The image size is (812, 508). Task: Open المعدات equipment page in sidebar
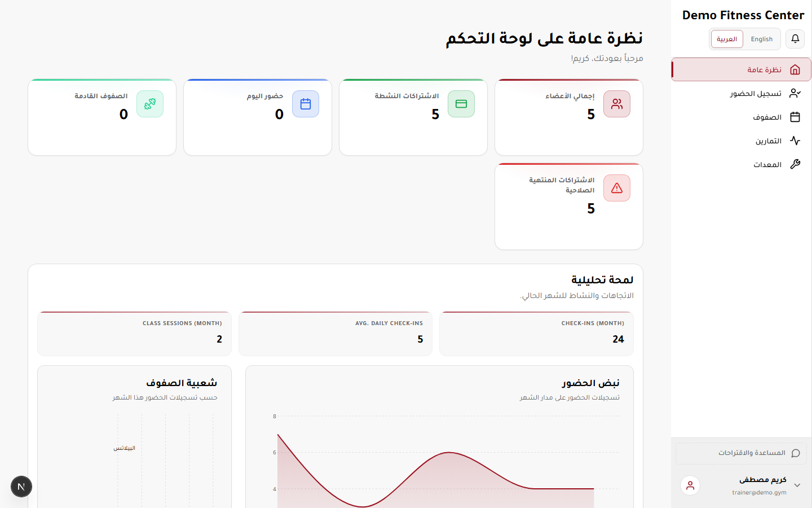(741, 164)
